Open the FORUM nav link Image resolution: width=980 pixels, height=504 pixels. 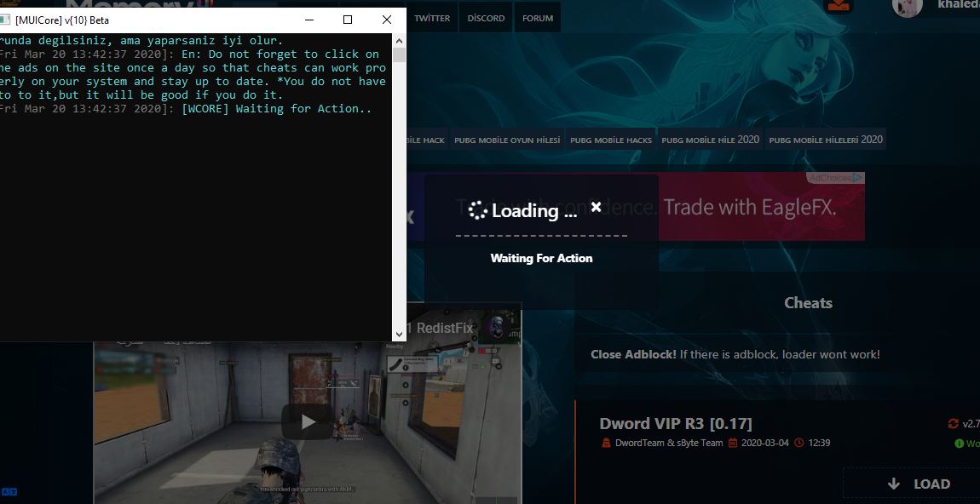point(538,18)
